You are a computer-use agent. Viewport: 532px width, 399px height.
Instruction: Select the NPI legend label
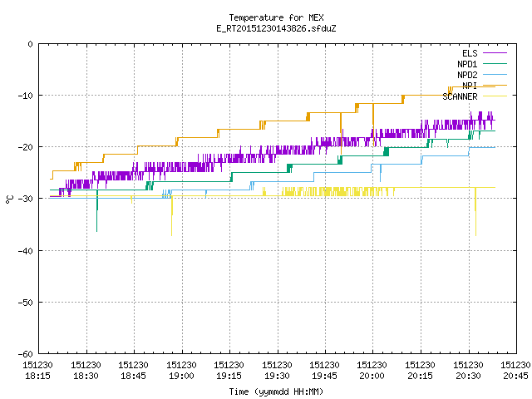coord(470,86)
